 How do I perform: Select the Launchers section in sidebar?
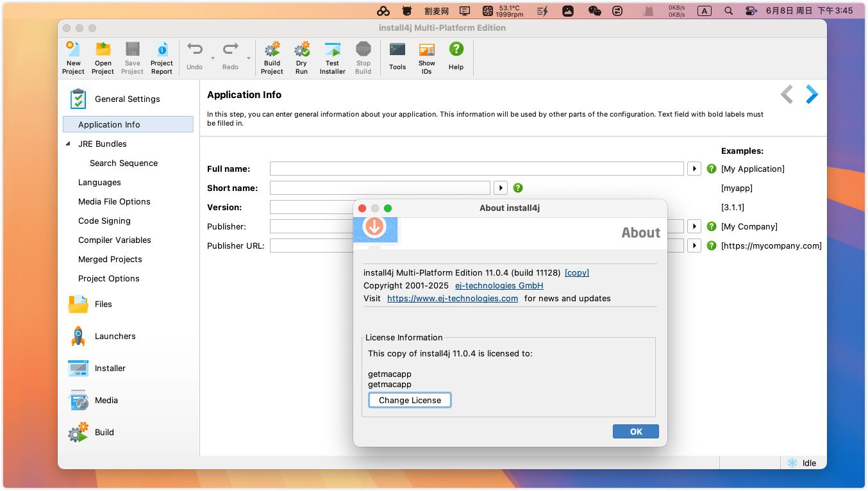(x=115, y=337)
